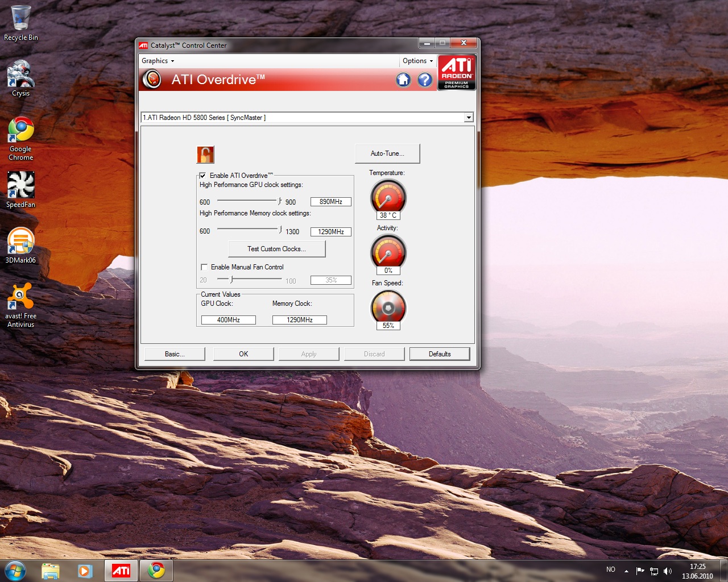
Task: Click the GPU clock slider thumb
Action: (279, 201)
